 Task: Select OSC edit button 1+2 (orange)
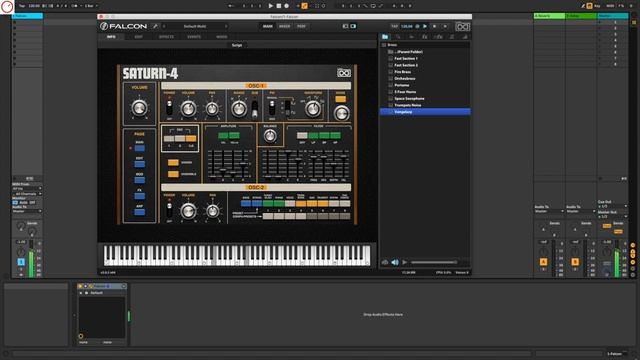[191, 139]
